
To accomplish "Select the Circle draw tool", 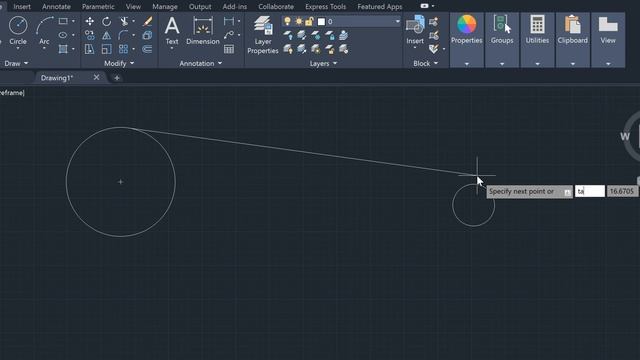I will point(18,31).
